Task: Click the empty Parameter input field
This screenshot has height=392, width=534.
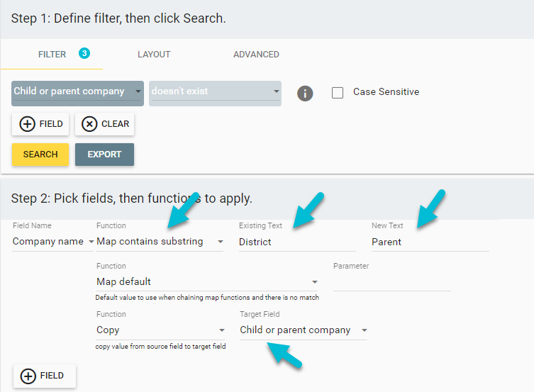Action: [391, 281]
